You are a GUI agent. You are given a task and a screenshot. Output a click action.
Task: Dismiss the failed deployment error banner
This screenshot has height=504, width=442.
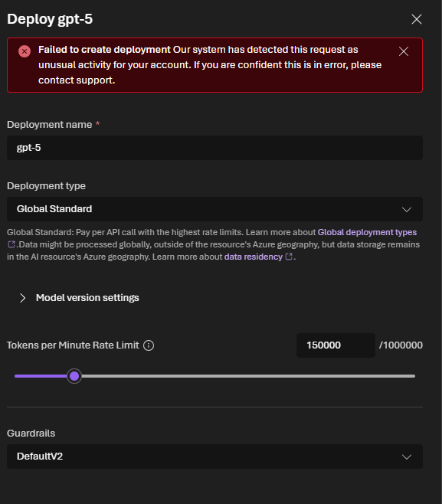point(404,51)
